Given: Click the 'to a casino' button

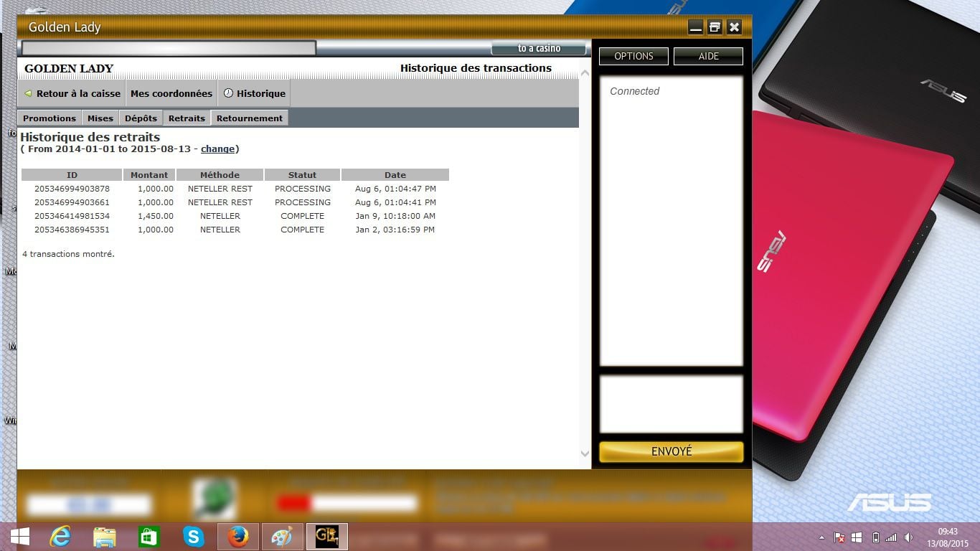Looking at the screenshot, I should click(x=539, y=48).
